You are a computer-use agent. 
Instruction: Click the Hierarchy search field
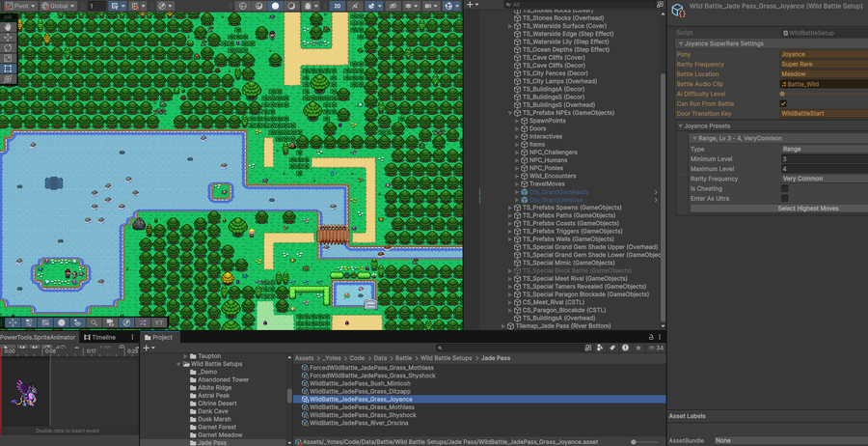580,5
